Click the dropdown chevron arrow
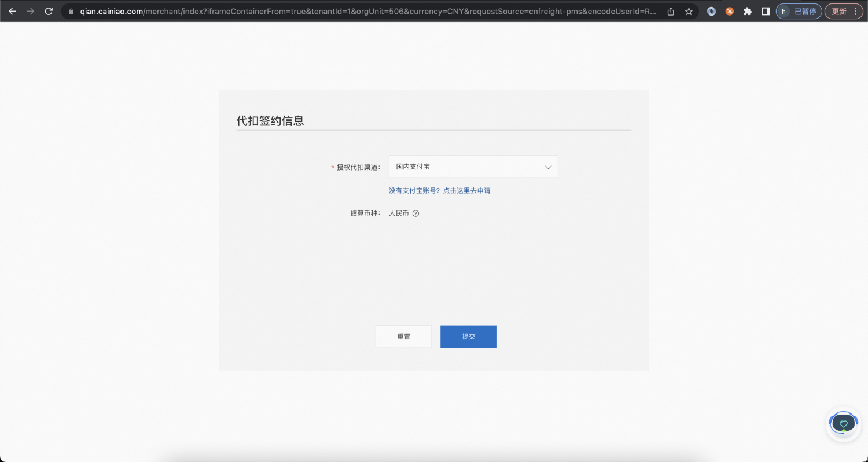The width and height of the screenshot is (868, 462). click(549, 167)
